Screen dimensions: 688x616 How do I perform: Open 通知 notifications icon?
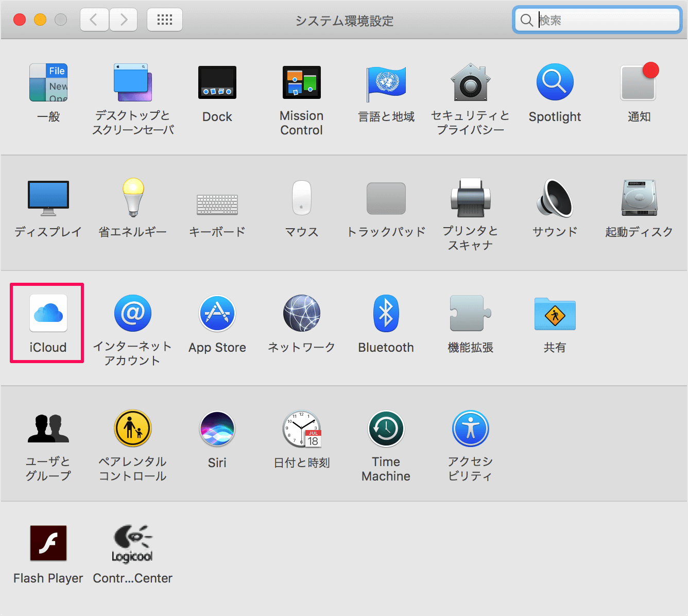coord(640,81)
